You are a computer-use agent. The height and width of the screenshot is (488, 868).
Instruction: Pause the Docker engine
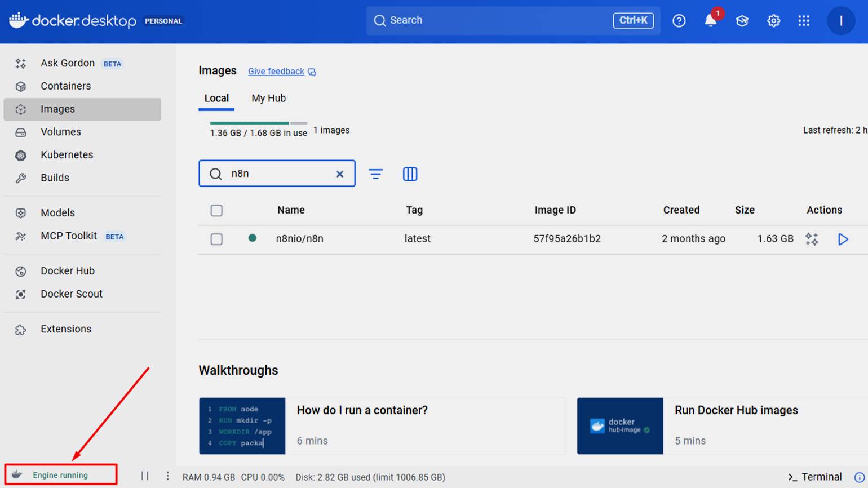145,476
